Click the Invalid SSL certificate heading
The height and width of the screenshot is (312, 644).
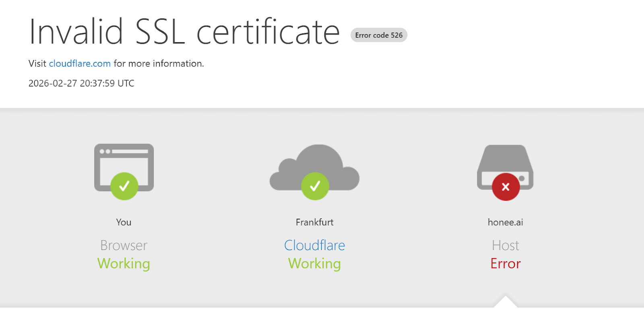pyautogui.click(x=184, y=32)
